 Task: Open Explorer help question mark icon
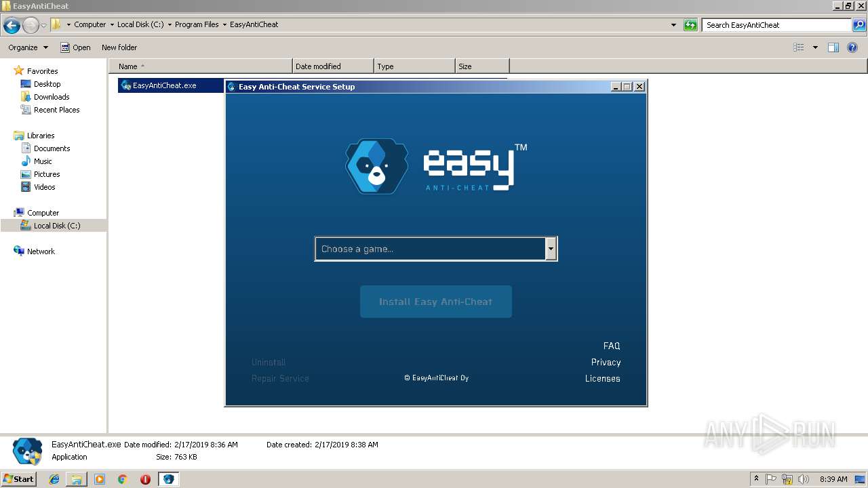(x=852, y=47)
